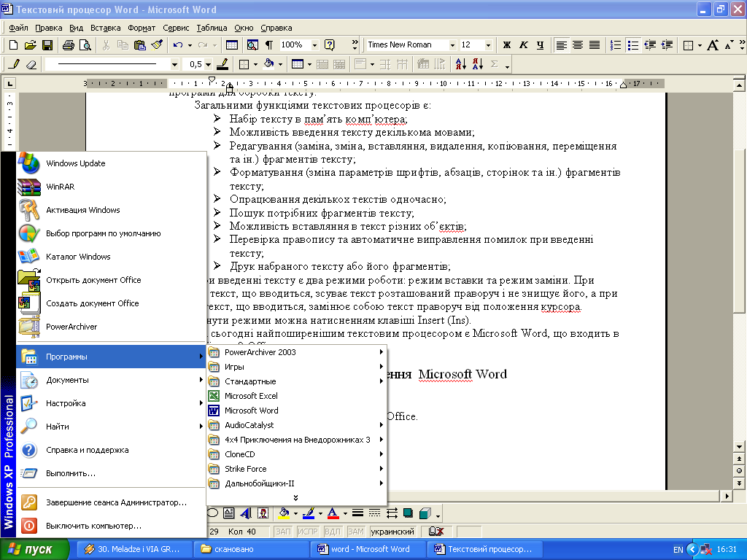Image resolution: width=747 pixels, height=560 pixels.
Task: Select the table Eraser tool
Action: tap(31, 64)
